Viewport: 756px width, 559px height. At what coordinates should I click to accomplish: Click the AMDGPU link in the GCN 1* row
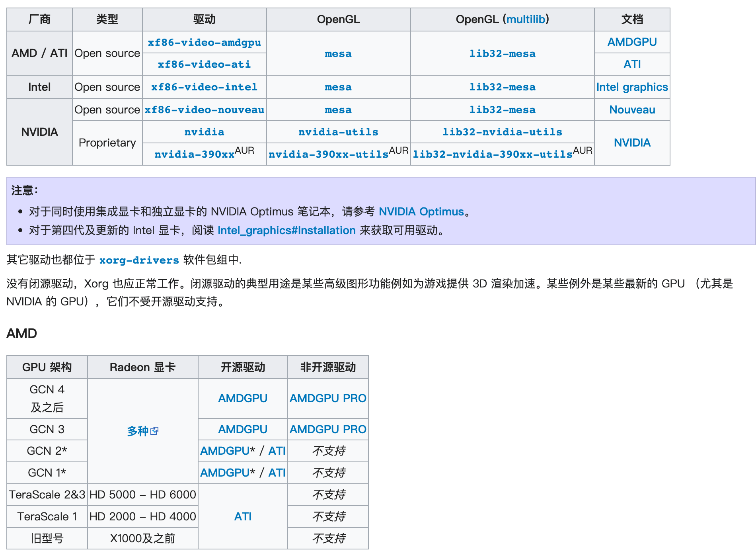click(x=225, y=473)
